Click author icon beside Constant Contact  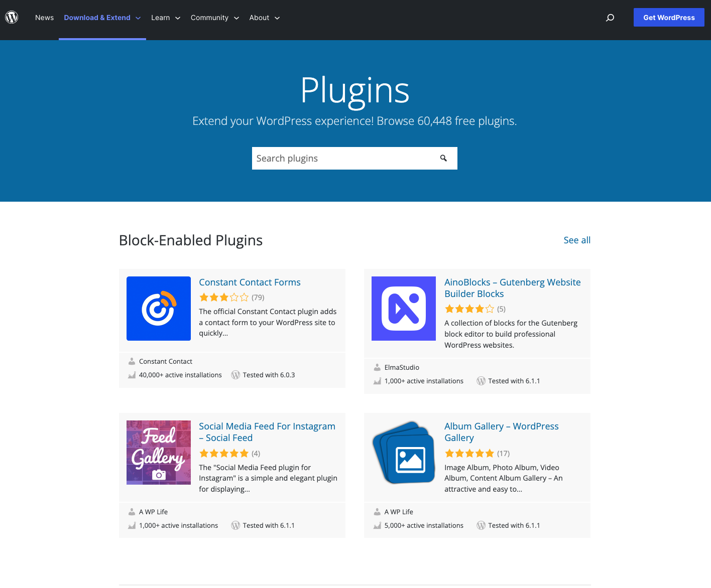[132, 361]
